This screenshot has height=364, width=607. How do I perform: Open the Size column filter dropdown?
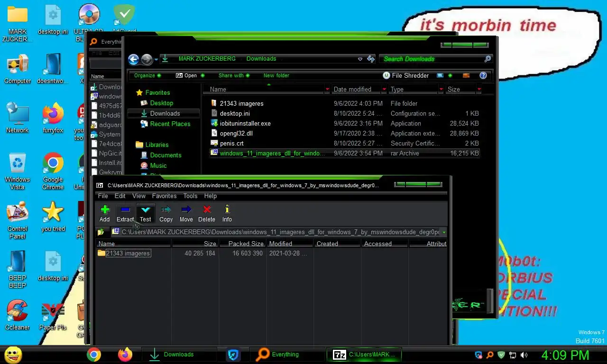click(x=479, y=89)
